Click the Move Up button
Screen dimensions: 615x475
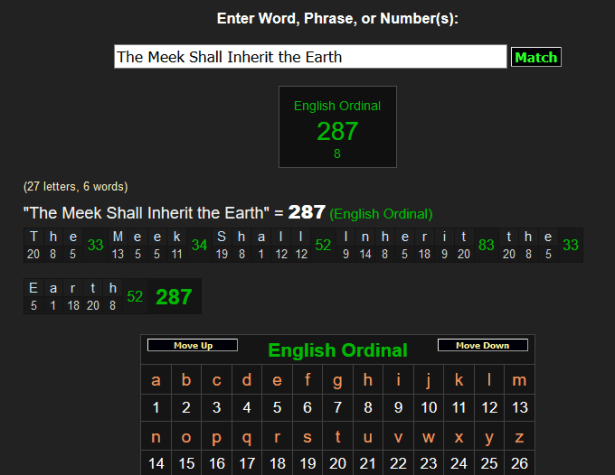coord(193,346)
